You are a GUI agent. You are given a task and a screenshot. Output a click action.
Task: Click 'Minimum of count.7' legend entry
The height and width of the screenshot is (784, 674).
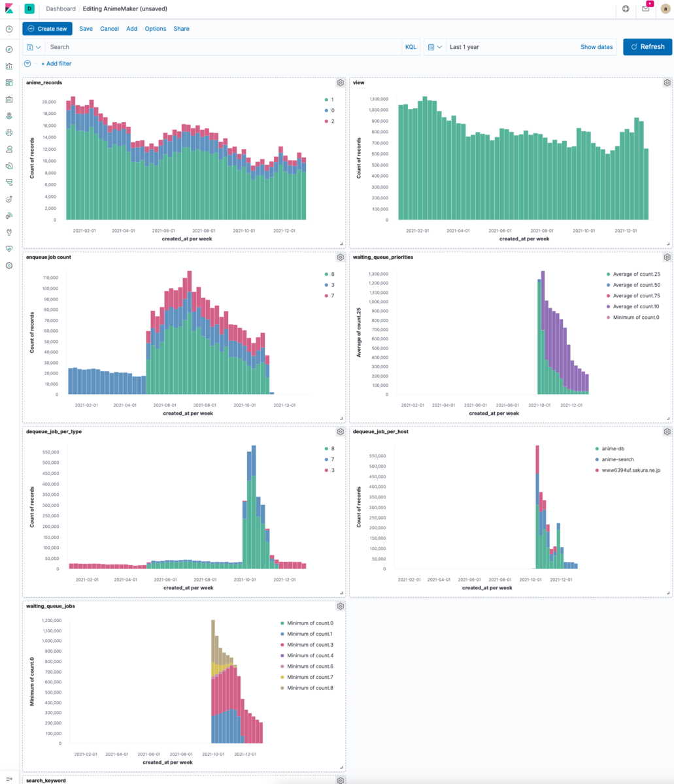point(306,677)
